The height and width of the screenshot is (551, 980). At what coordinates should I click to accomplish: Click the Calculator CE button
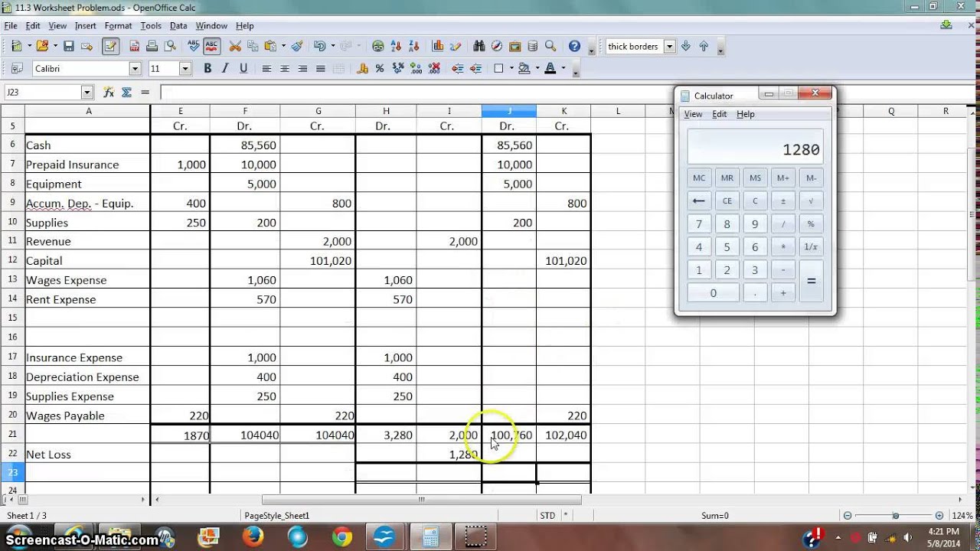(727, 201)
